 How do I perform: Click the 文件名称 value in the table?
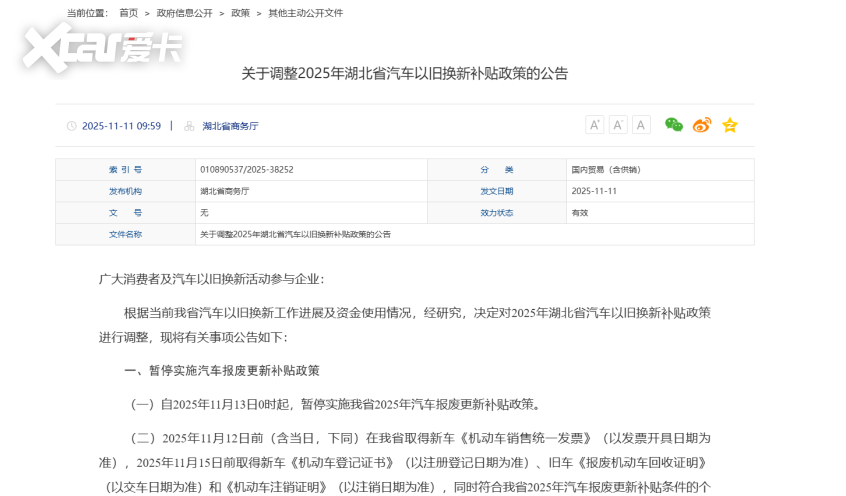coord(295,234)
